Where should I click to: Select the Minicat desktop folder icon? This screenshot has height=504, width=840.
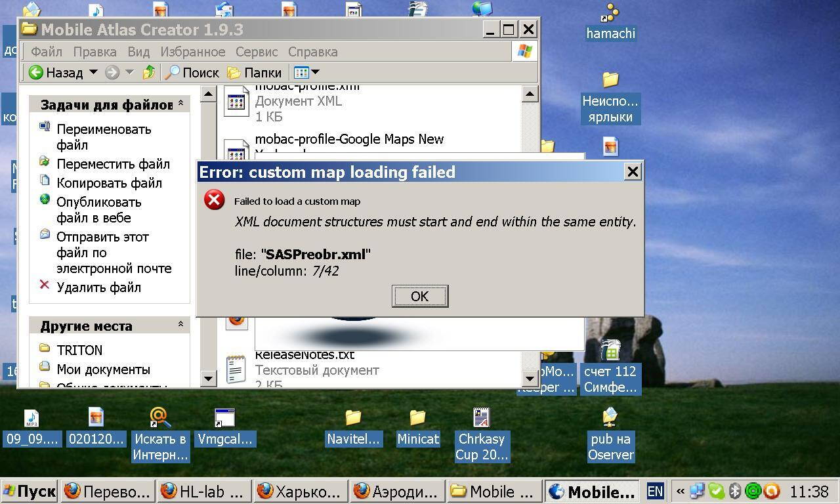(417, 417)
